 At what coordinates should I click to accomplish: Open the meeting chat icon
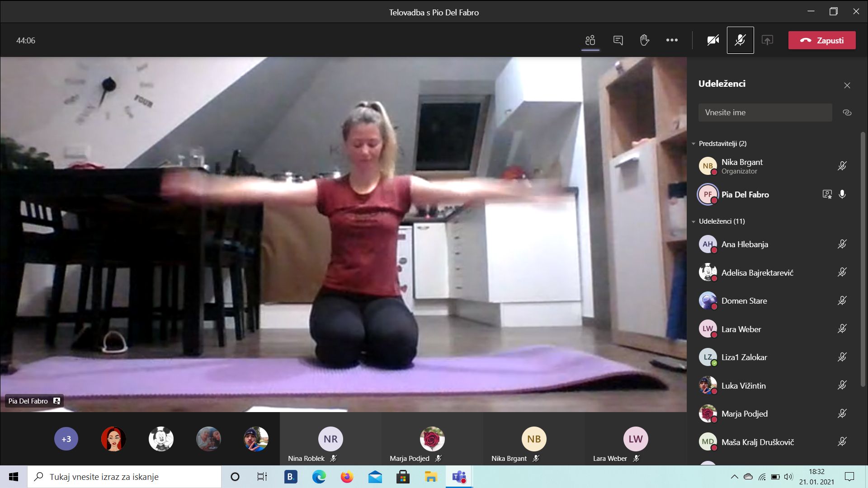pyautogui.click(x=618, y=40)
